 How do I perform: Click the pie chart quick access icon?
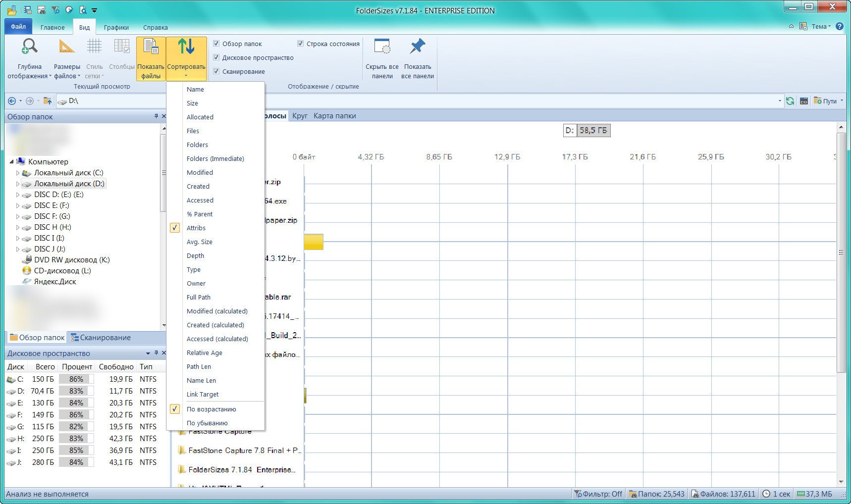tap(69, 10)
